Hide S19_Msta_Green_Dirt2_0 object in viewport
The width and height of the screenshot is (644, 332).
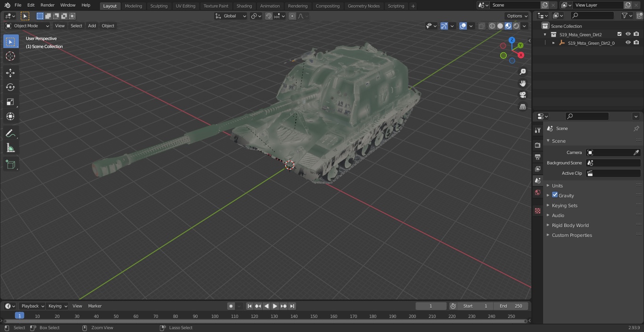[x=628, y=43]
